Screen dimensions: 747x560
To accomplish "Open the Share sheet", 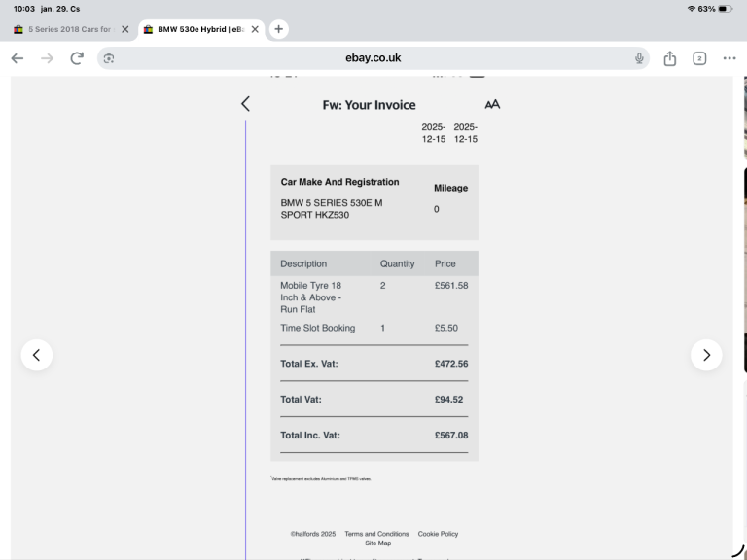I will click(x=670, y=58).
